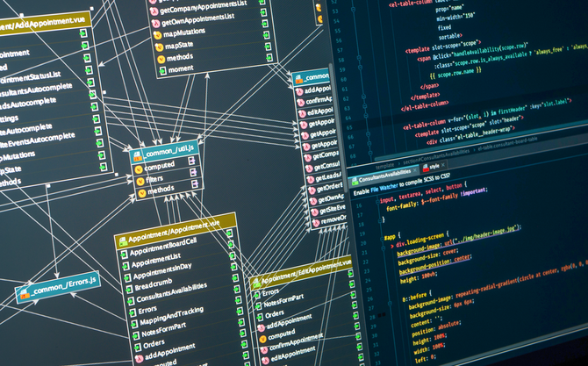
Task: Click line number 16 in the style editor gutter
Action: tap(359, 206)
